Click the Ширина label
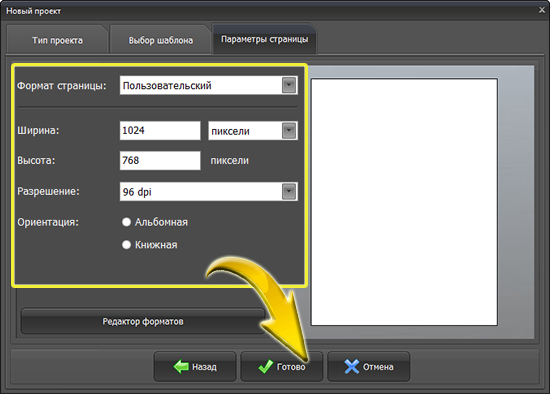Viewport: 550px width, 394px height. [38, 131]
